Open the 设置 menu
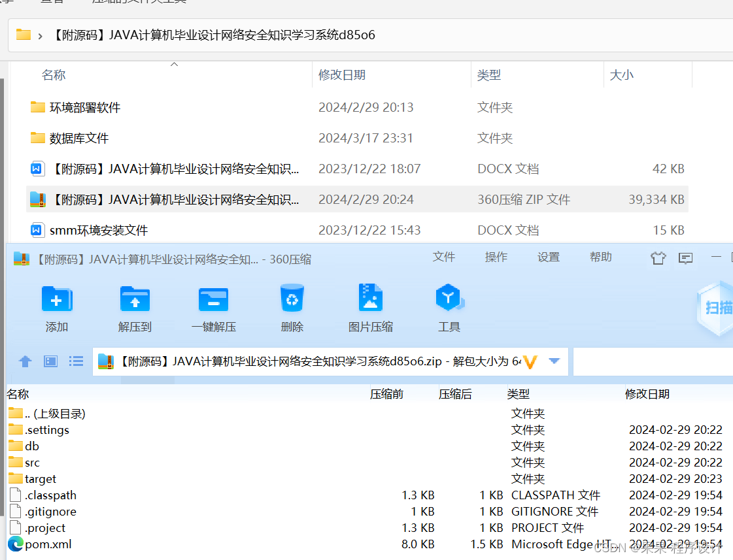The height and width of the screenshot is (560, 733). tap(548, 257)
